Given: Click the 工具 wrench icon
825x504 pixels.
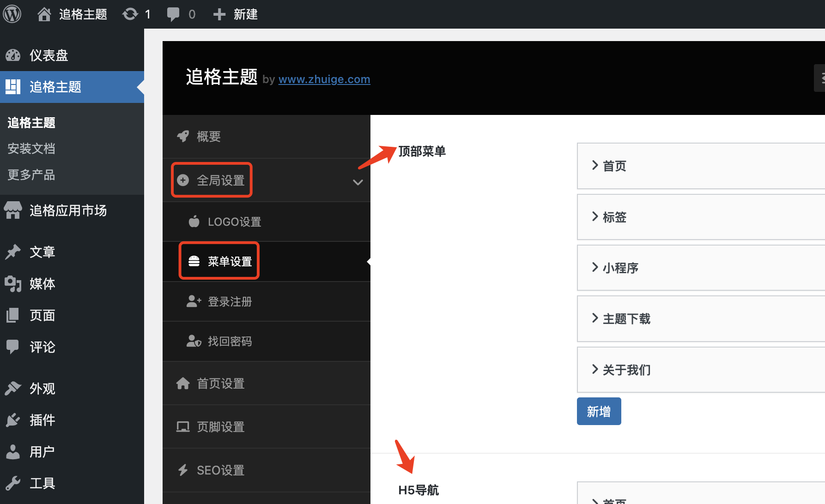Looking at the screenshot, I should (13, 483).
